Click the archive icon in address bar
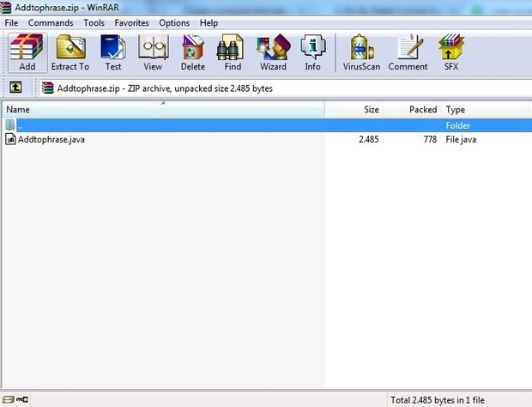The image size is (532, 407). 47,88
